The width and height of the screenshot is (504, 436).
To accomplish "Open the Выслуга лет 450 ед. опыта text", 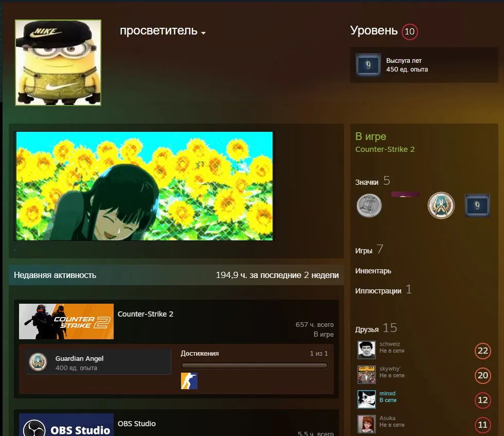I will tap(407, 65).
